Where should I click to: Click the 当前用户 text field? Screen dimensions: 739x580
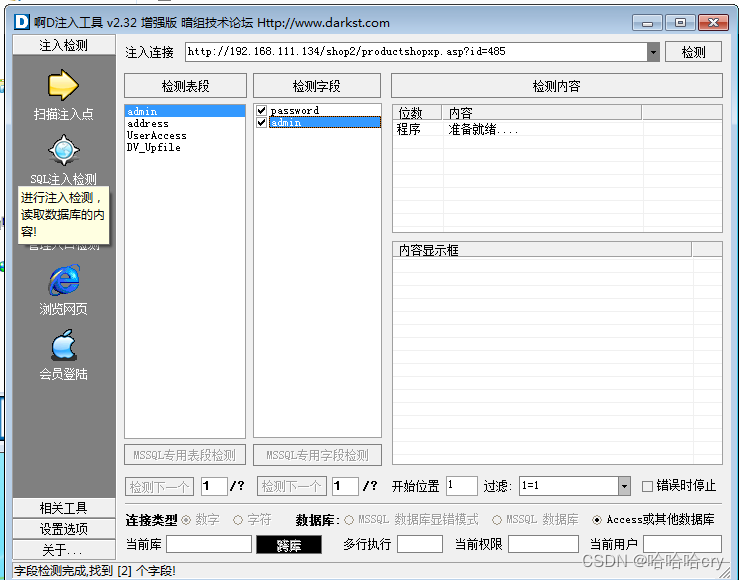[x=682, y=544]
